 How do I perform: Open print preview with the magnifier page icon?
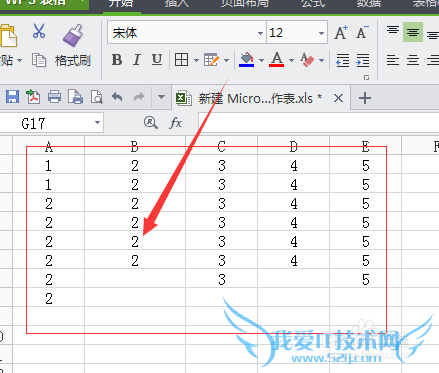[x=96, y=97]
